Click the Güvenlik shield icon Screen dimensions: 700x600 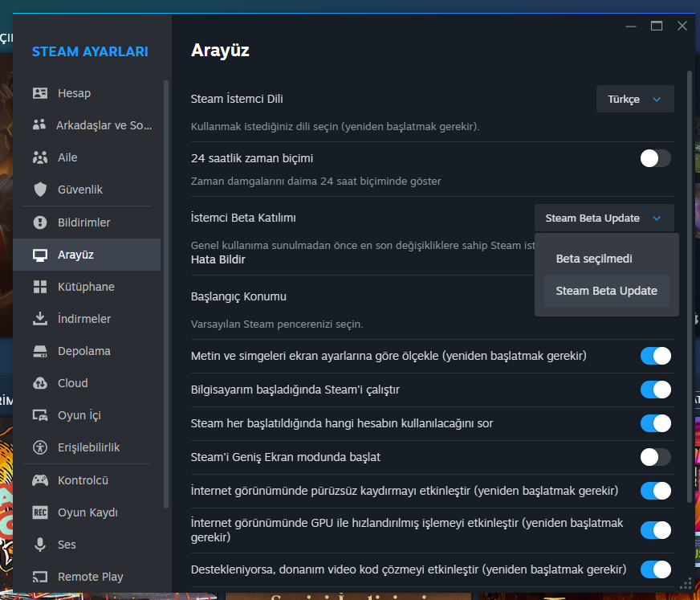coord(39,190)
